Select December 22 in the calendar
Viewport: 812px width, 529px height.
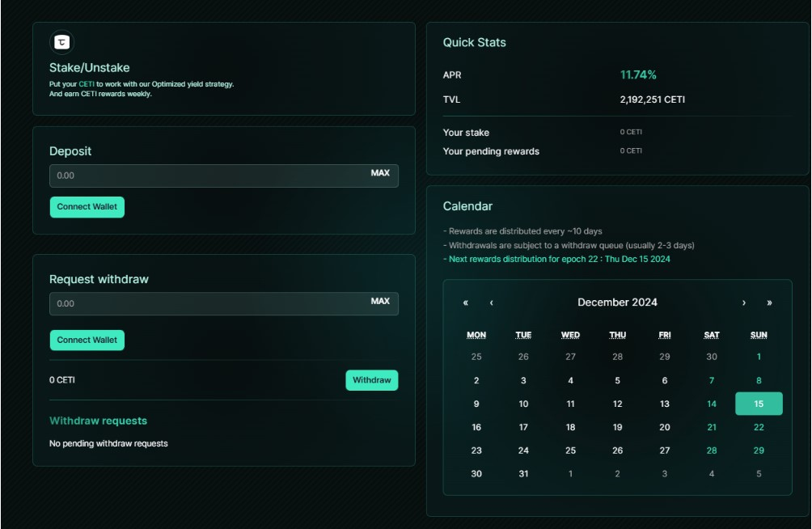point(759,427)
